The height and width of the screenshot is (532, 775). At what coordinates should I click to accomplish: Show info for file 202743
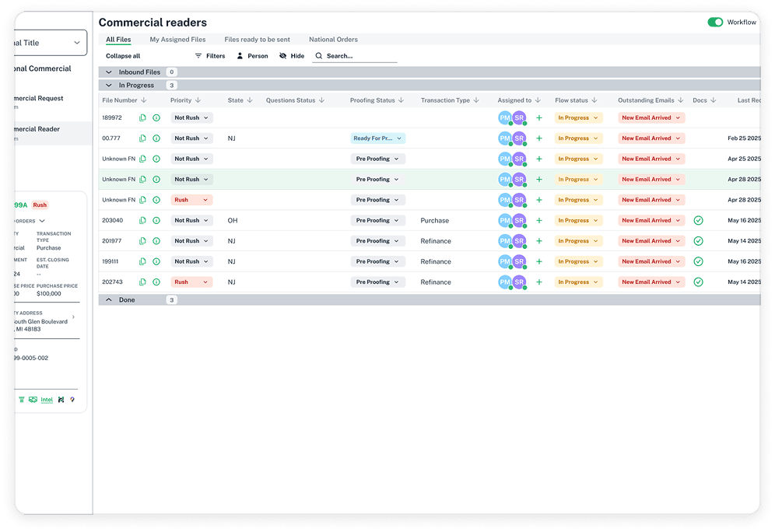(156, 282)
